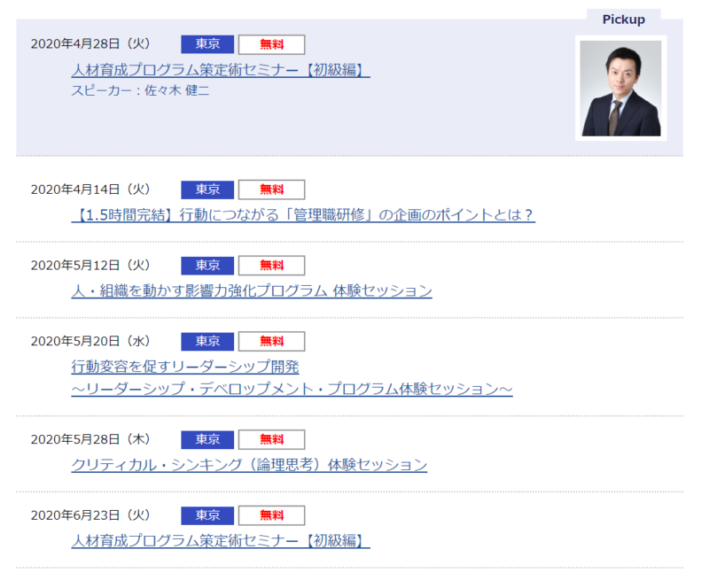Click the Pickup tab label
This screenshot has width=709, height=588.
[x=624, y=19]
